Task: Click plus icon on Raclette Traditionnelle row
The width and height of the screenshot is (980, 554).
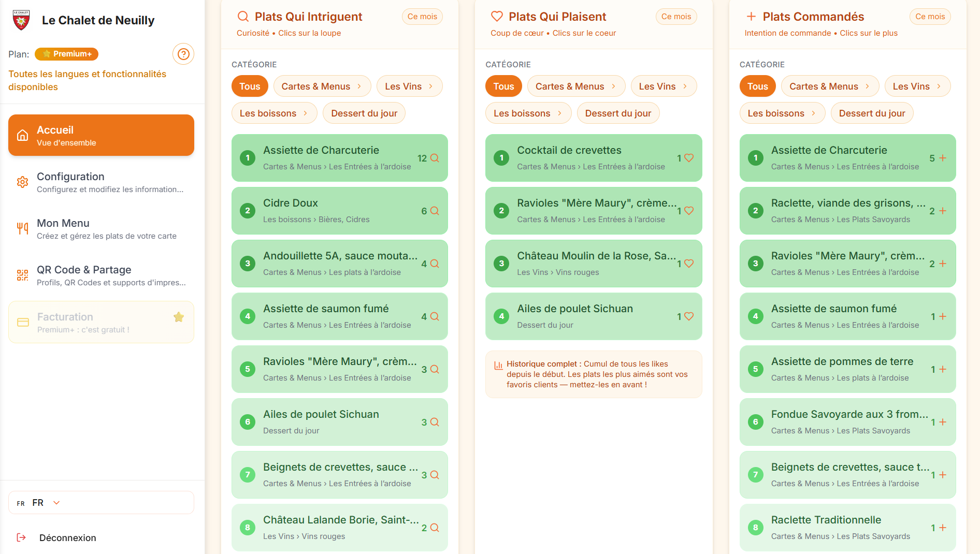Action: tap(943, 528)
